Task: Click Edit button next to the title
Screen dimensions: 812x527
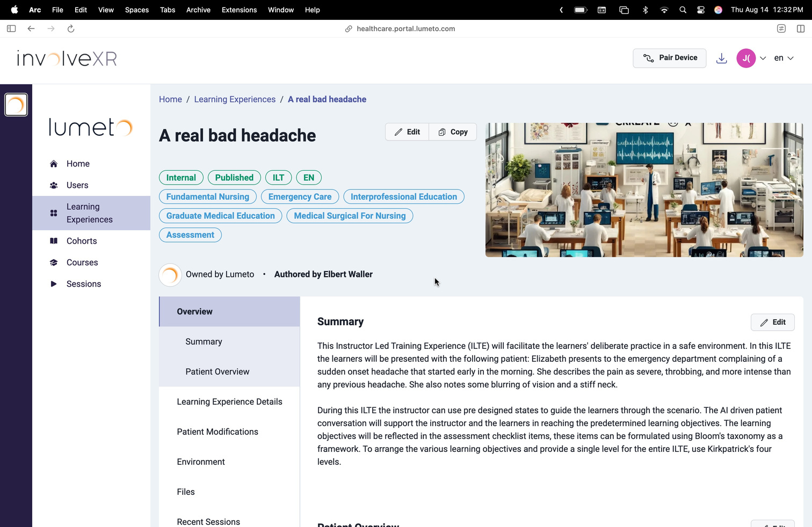Action: [x=407, y=132]
